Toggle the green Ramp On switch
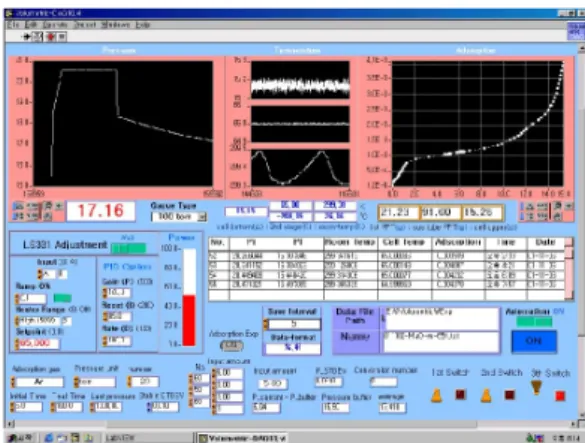Viewport: 585px width, 443px height. coord(62,298)
